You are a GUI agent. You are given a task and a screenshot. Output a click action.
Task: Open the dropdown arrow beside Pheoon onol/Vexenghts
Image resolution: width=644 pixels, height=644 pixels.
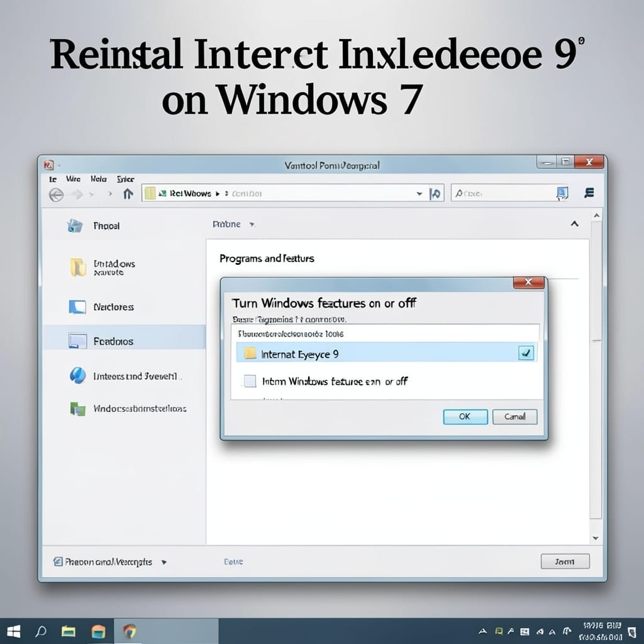[164, 562]
